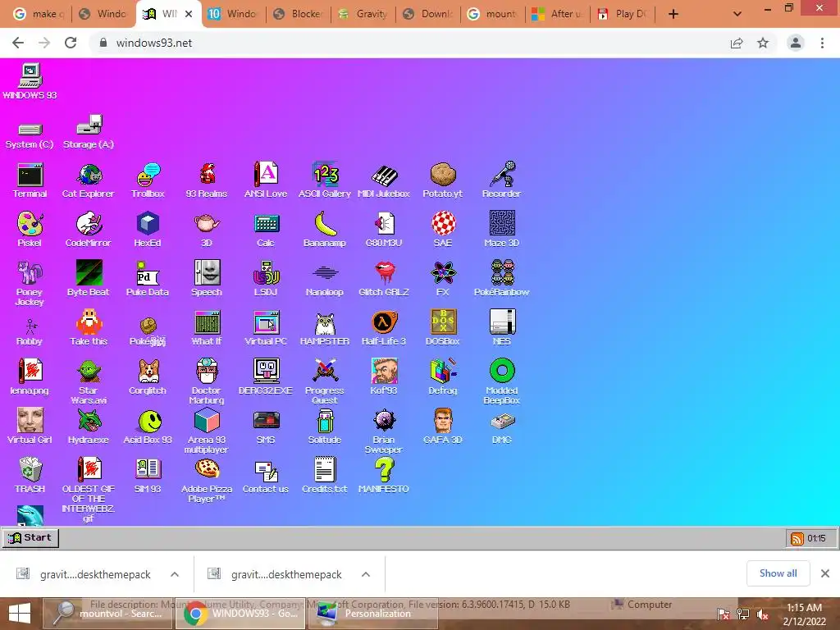This screenshot has height=630, width=840.
Task: Open the Storage (A:) drive
Action: pyautogui.click(x=89, y=132)
